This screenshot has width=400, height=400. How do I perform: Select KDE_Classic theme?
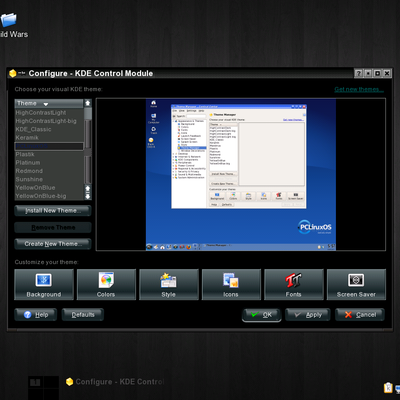click(49, 129)
